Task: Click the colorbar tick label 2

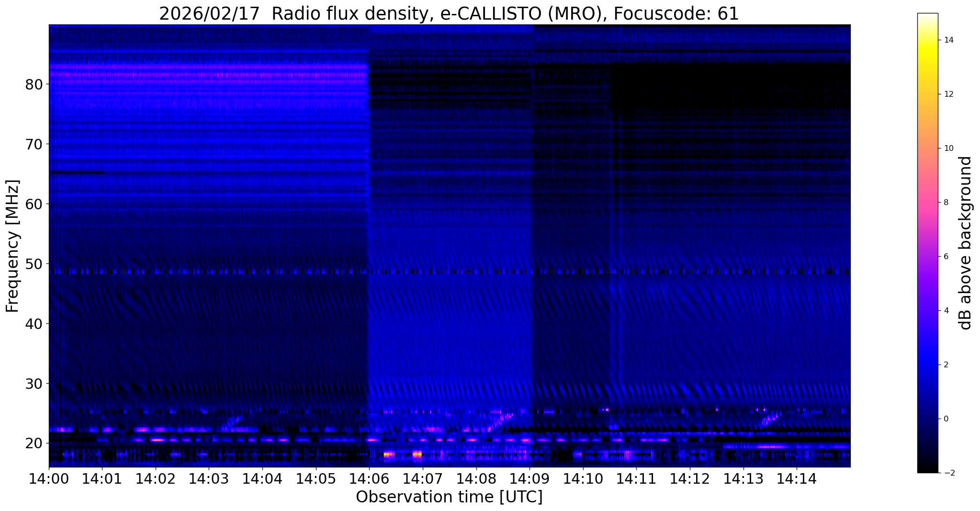Action: click(x=946, y=365)
